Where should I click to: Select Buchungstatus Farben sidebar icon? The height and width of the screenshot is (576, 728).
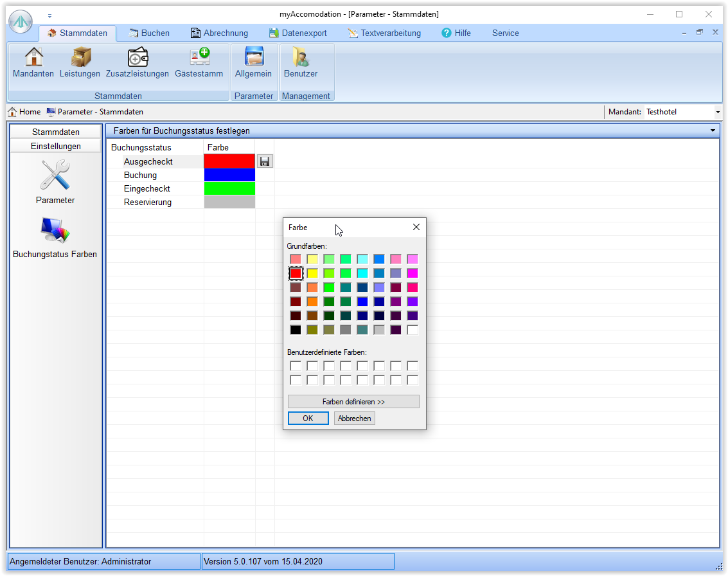(55, 230)
